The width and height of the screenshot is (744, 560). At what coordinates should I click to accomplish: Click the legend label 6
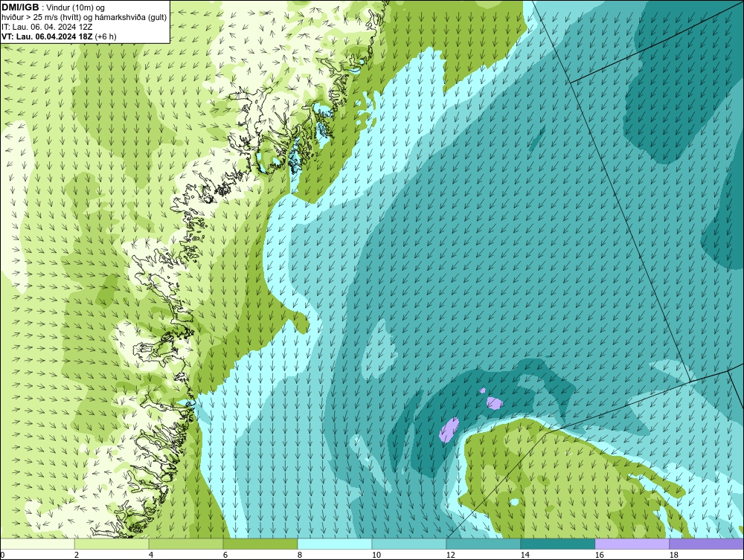pos(225,555)
